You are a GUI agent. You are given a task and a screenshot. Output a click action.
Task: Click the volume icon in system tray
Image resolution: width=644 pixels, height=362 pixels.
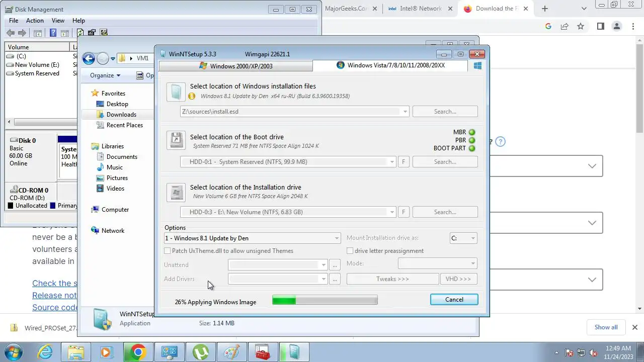click(594, 352)
